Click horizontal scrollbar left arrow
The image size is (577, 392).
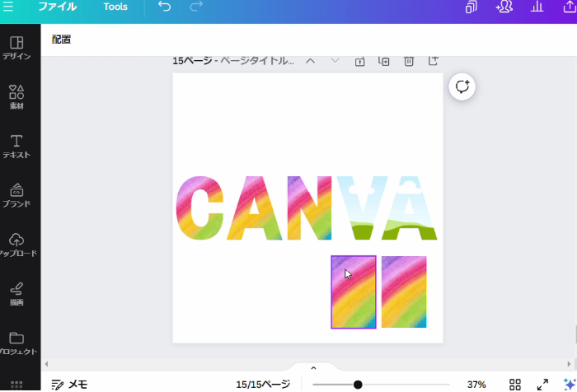click(46, 364)
